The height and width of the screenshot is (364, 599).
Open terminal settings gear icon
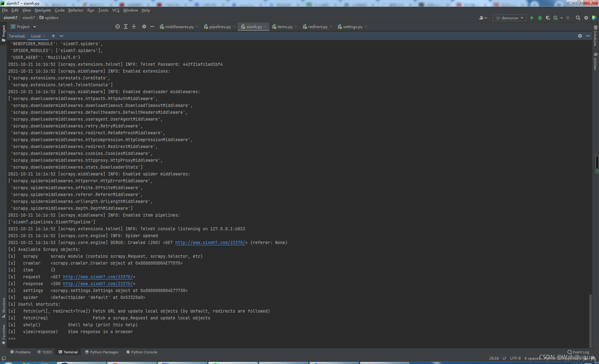pyautogui.click(x=580, y=36)
